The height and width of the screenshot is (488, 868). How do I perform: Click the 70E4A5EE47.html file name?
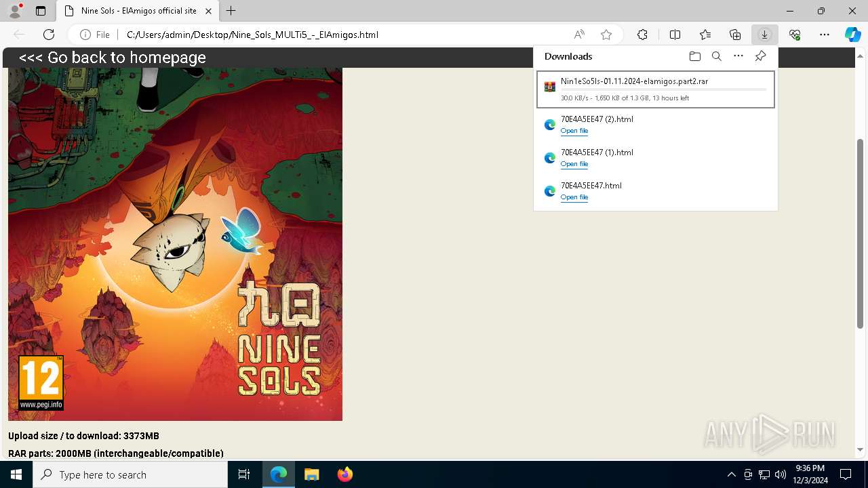coord(591,186)
